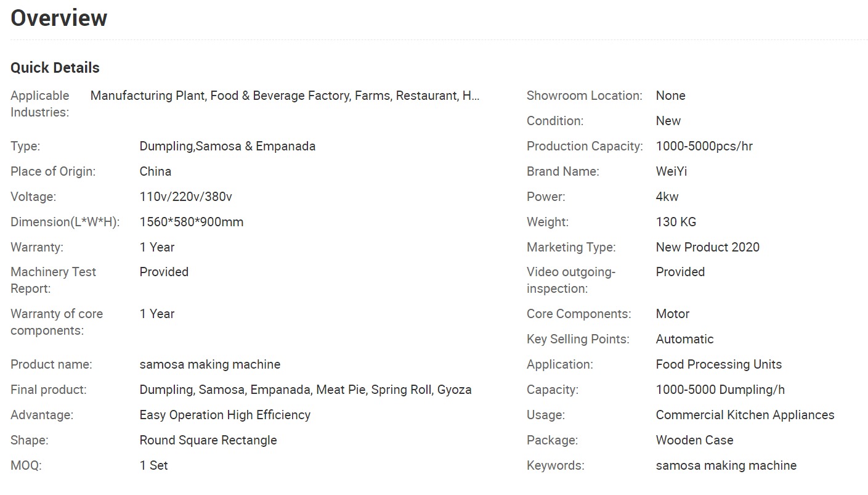Select the 4kw power value
868x495 pixels.
[667, 197]
